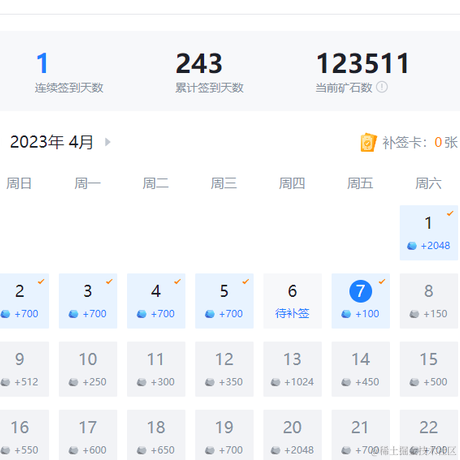Select April 1 cell with +2048

(x=429, y=233)
